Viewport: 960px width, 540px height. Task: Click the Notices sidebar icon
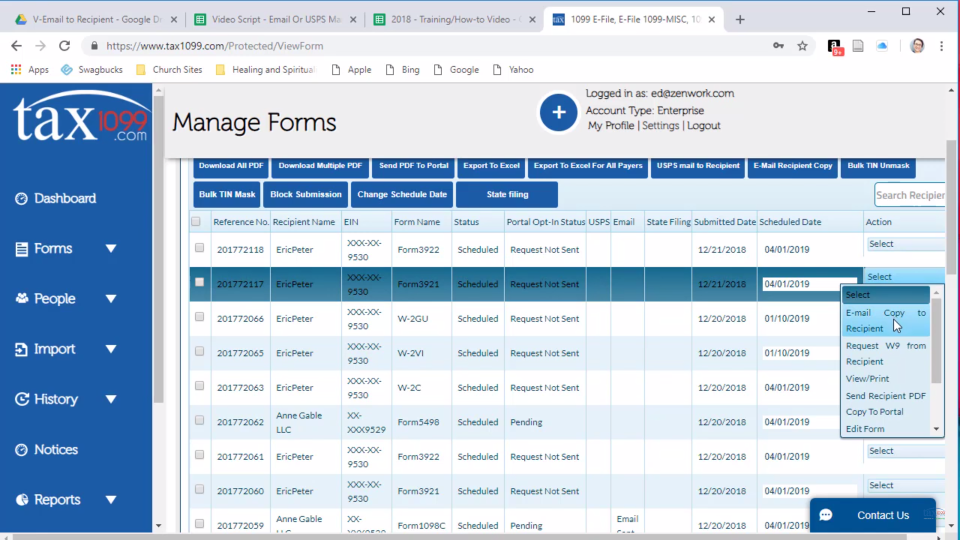click(21, 449)
